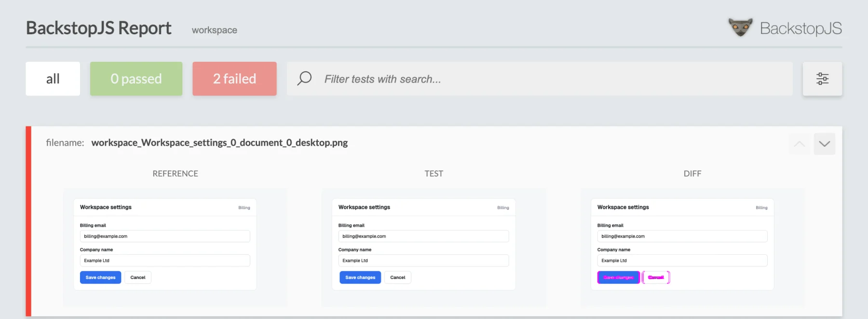Click the BackstopJS lemur logo icon
Viewport: 868px width, 319px height.
[x=740, y=28]
